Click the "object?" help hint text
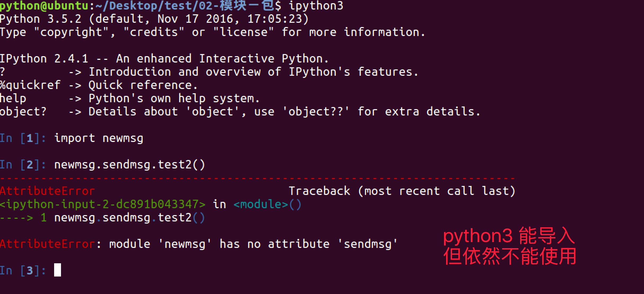 click(23, 112)
